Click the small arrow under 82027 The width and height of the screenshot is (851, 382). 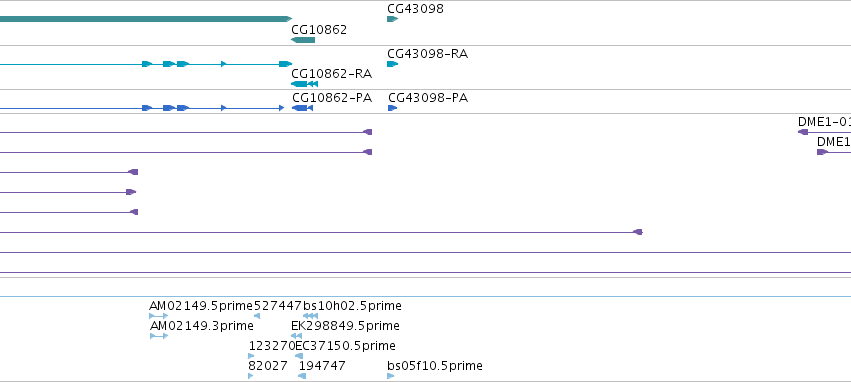pyautogui.click(x=251, y=376)
